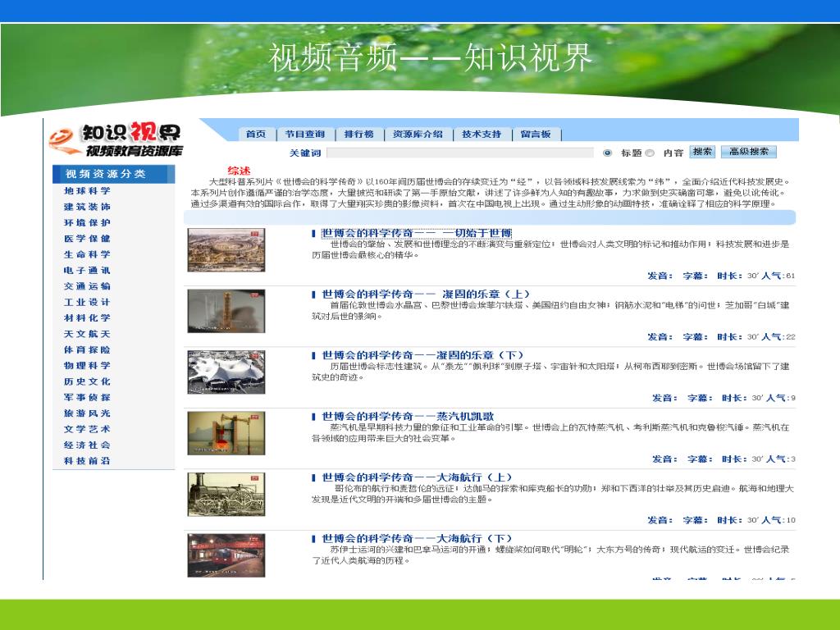The image size is (840, 630).
Task: Switch to the 节目查询 tab
Action: tap(305, 134)
